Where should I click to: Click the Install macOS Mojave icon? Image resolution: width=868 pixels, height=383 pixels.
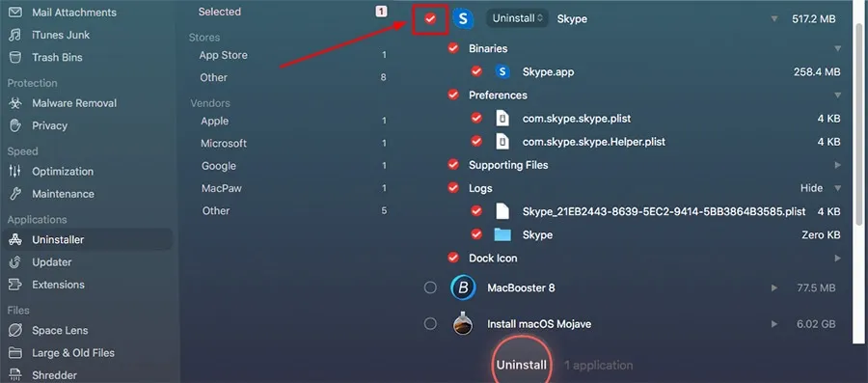[463, 324]
